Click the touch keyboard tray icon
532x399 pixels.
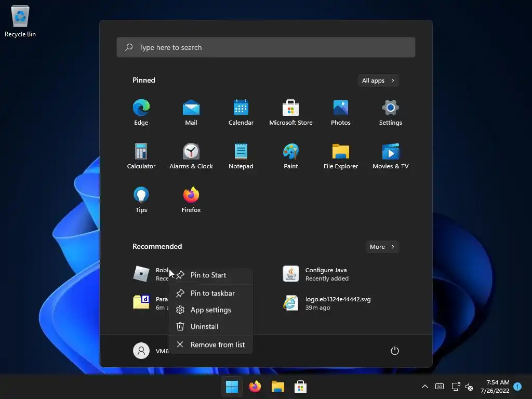[440, 387]
